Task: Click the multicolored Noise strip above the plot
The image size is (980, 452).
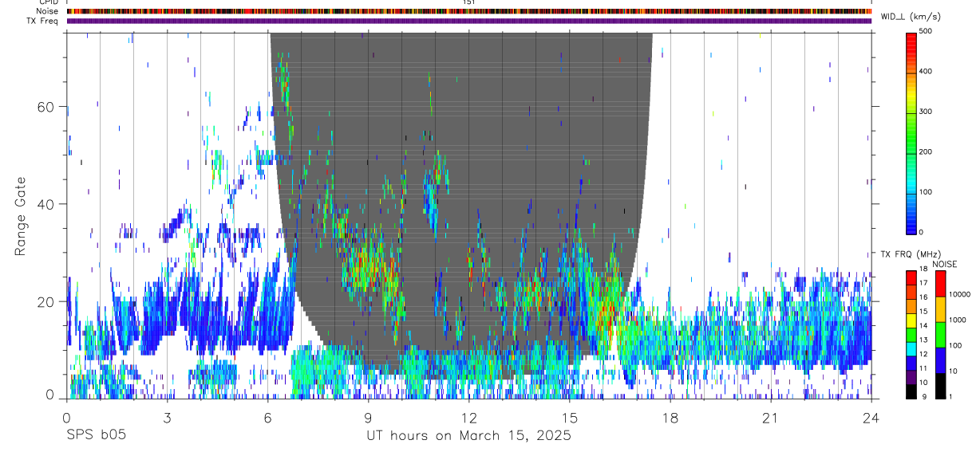Action: pos(469,11)
